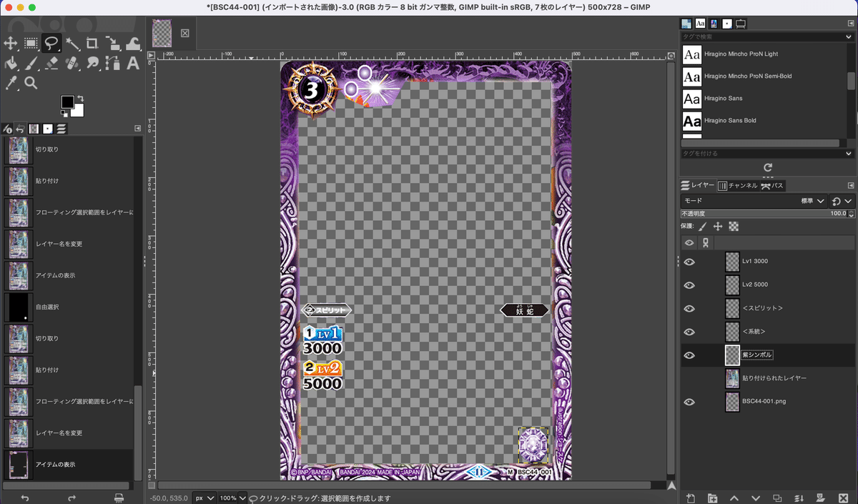This screenshot has width=858, height=504.
Task: Select the Warp Transform tool
Action: click(x=133, y=44)
